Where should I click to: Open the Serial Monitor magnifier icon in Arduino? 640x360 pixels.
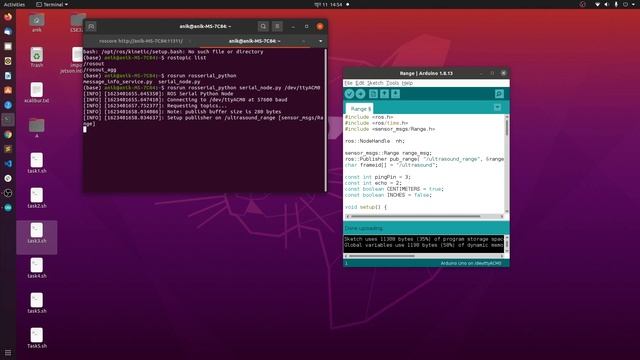(499, 94)
